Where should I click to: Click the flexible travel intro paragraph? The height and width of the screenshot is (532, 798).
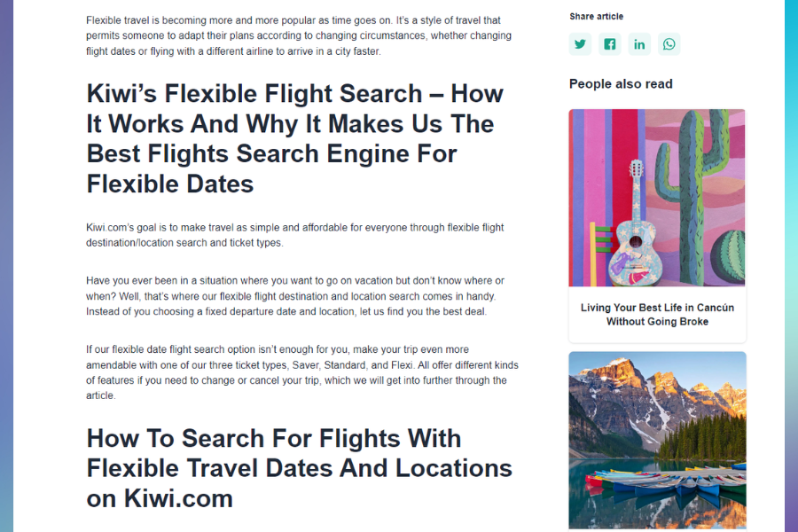click(298, 35)
